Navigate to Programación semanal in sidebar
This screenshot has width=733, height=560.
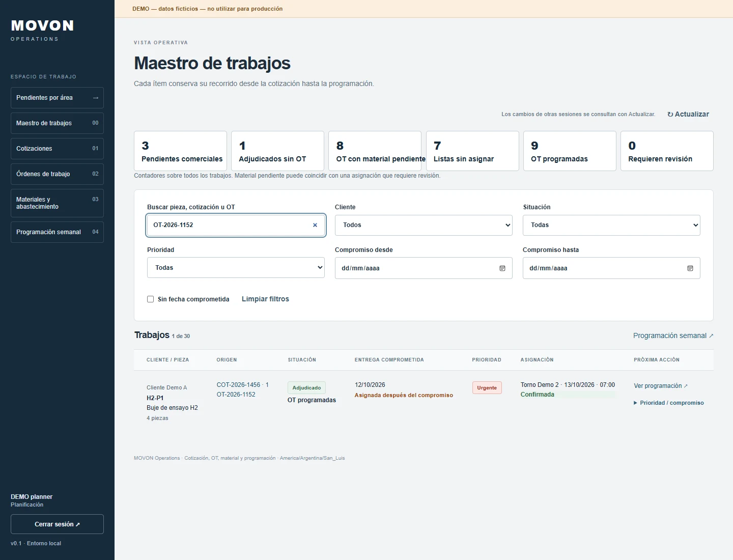tap(57, 232)
